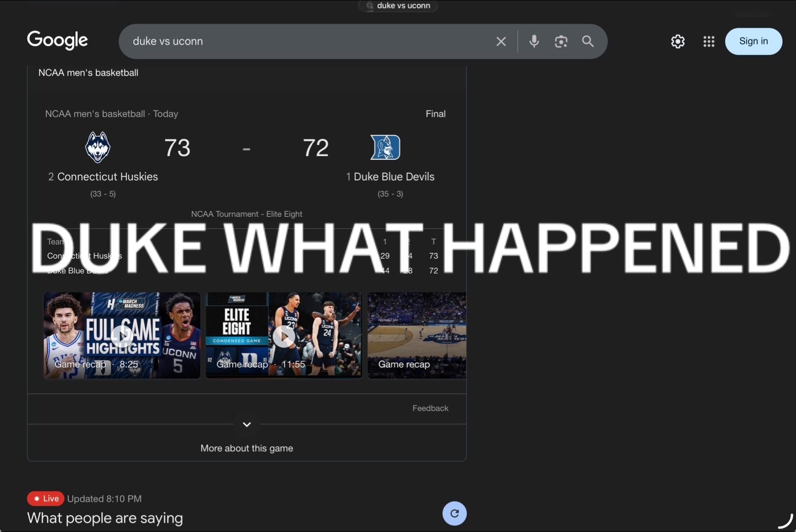This screenshot has height=532, width=796.
Task: Click the Updated 8:10 PM timestamp
Action: (104, 499)
